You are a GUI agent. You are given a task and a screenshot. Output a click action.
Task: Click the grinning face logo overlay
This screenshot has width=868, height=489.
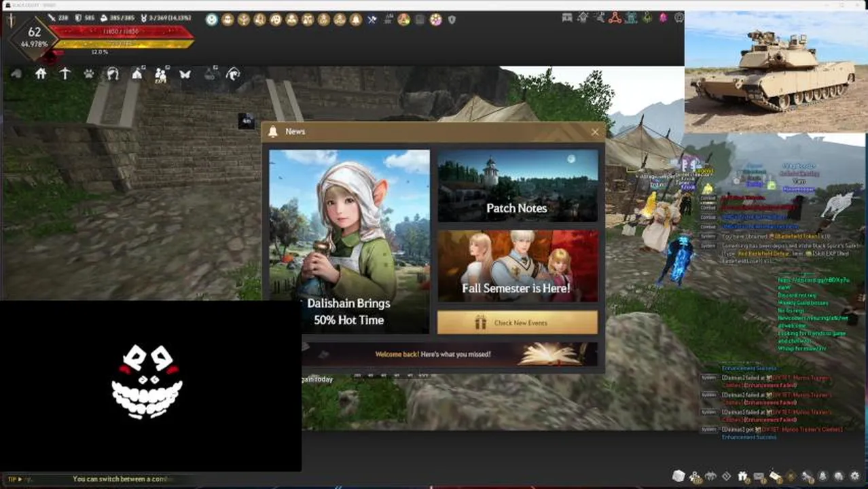(x=147, y=382)
